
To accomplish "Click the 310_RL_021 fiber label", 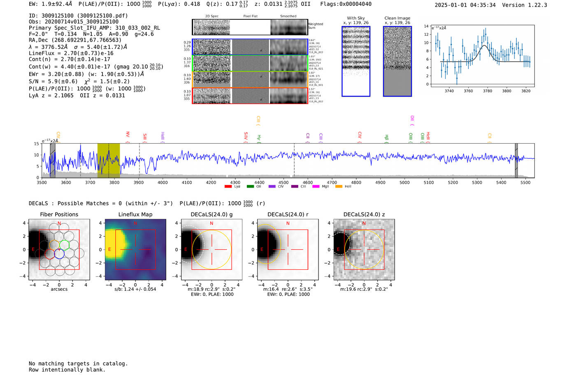I will click(316, 69).
